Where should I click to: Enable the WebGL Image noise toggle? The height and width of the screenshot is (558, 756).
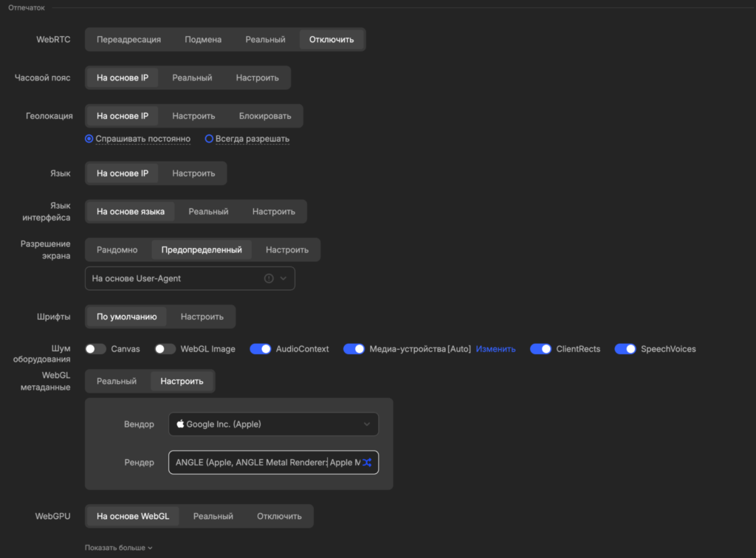point(165,349)
